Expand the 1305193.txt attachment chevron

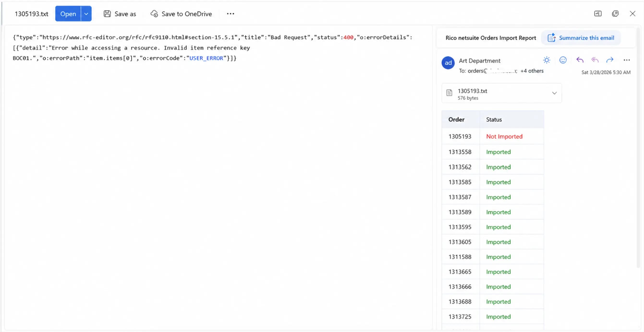point(554,93)
